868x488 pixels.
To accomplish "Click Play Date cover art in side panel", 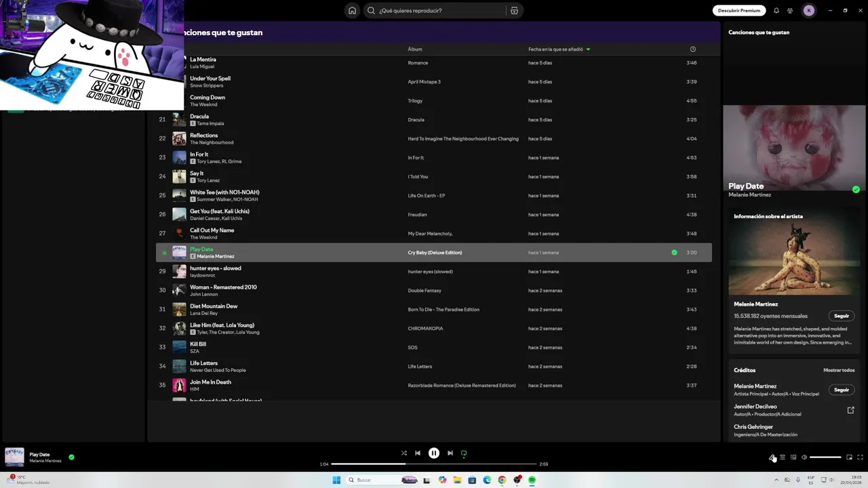I will click(794, 149).
